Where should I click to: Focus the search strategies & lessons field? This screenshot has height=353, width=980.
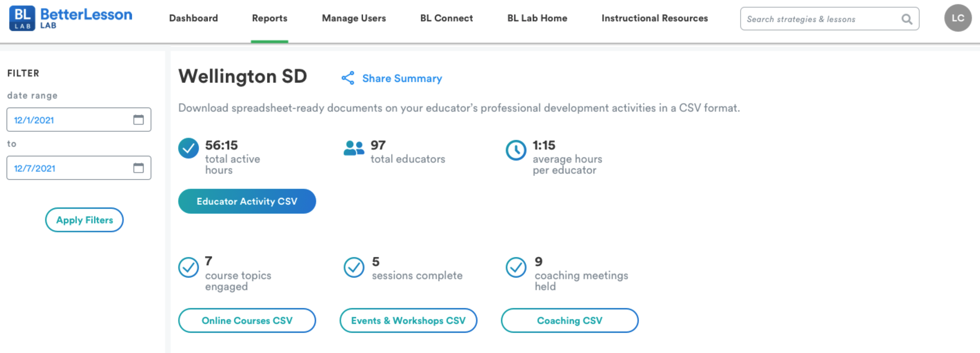coord(820,19)
